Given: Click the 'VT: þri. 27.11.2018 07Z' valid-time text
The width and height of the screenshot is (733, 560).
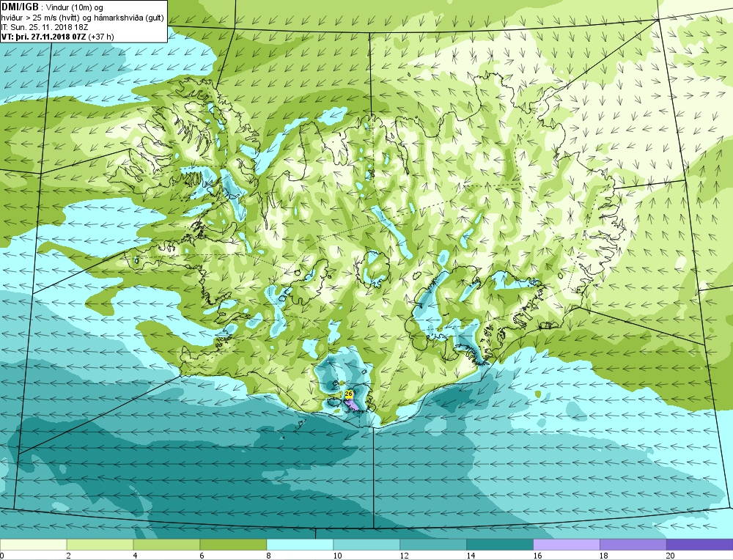Looking at the screenshot, I should [x=44, y=37].
